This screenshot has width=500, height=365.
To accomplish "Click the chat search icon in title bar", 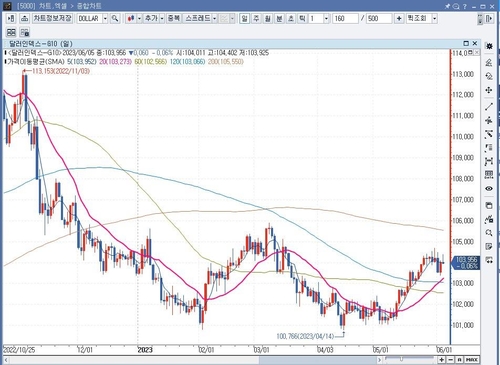I will tap(456, 6).
